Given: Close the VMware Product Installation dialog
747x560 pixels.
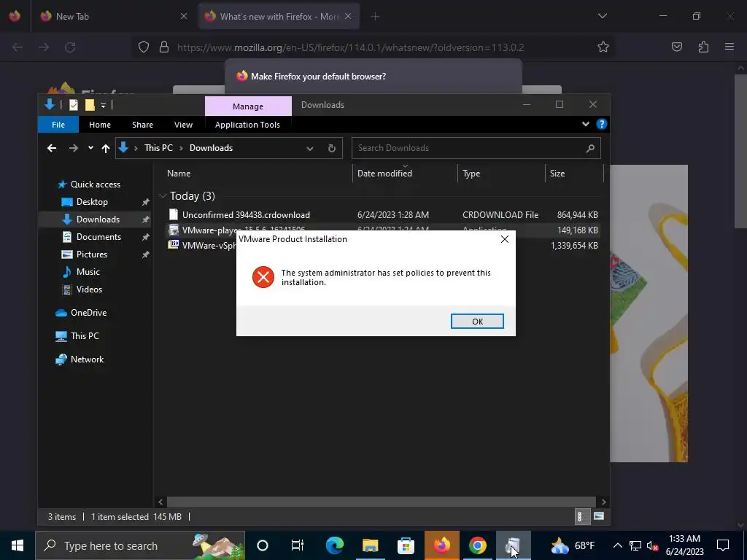Looking at the screenshot, I should 505,239.
